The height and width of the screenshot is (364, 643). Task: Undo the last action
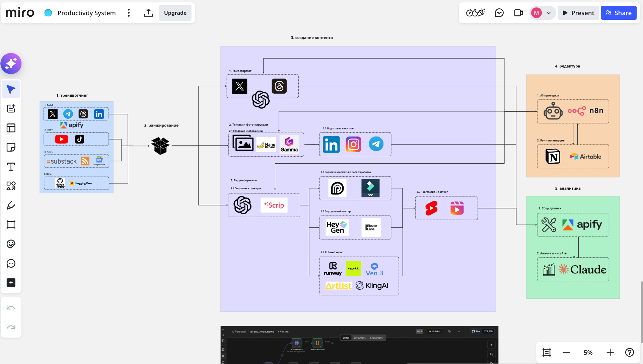[x=11, y=308]
